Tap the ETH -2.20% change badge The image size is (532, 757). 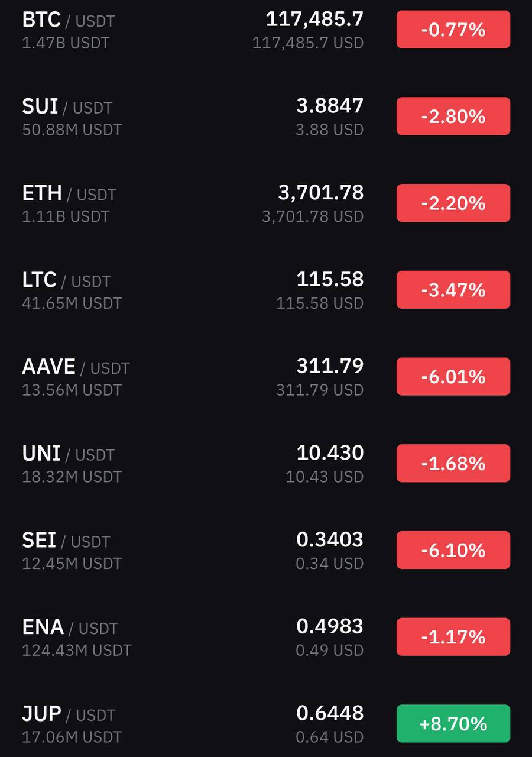click(453, 203)
